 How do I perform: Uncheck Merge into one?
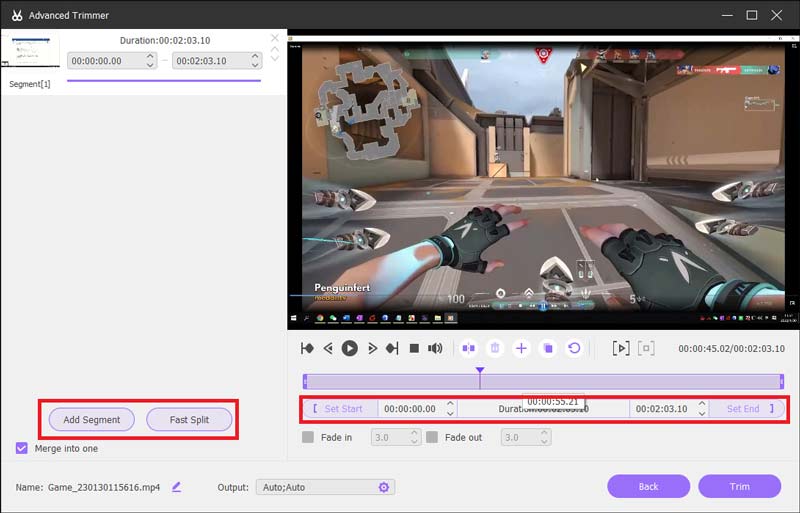(x=21, y=448)
